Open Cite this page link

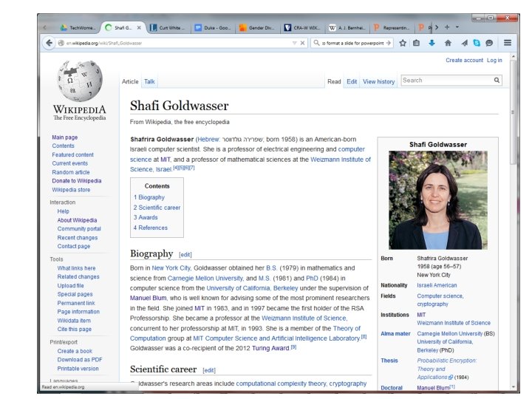[75, 329]
